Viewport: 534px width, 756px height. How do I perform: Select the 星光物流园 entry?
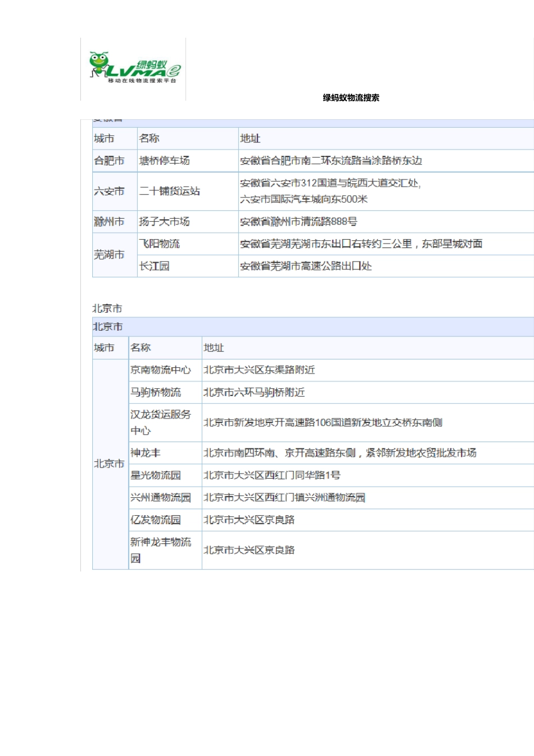155,475
